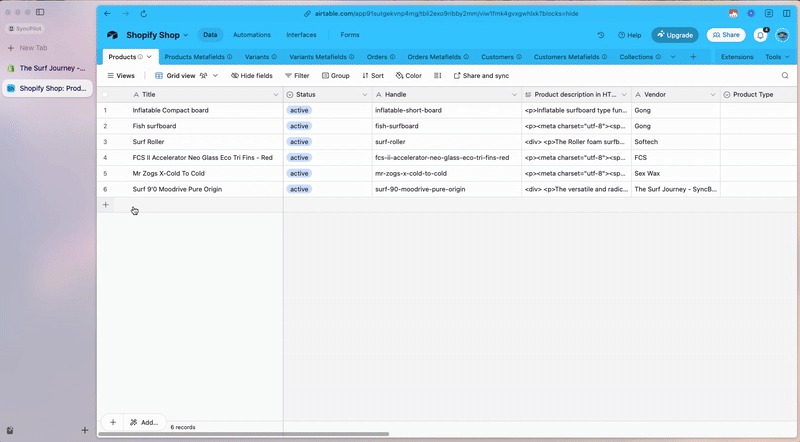Screen dimensions: 800x442
Task: Click active status for Mr Zogs row
Action: click(x=299, y=174)
